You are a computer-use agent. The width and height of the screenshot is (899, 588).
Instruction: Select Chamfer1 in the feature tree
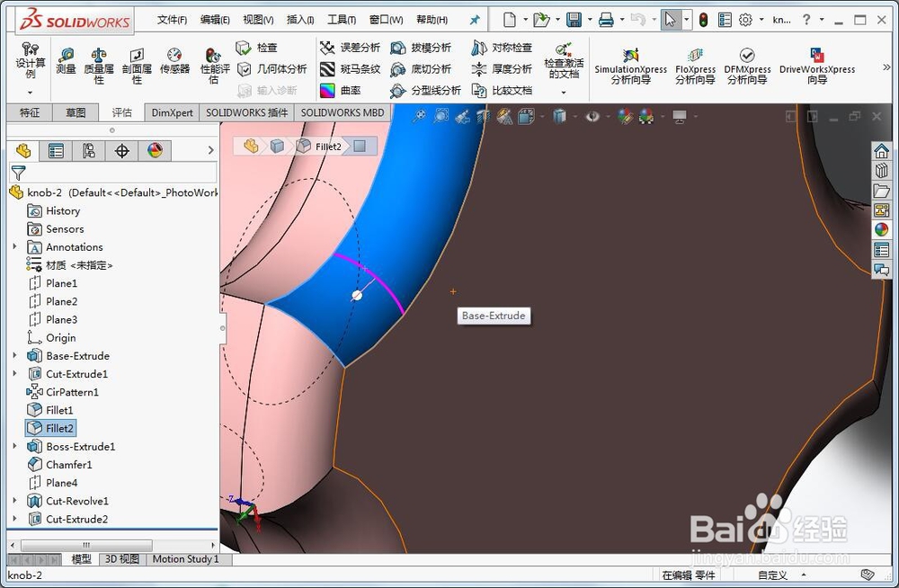tap(59, 465)
